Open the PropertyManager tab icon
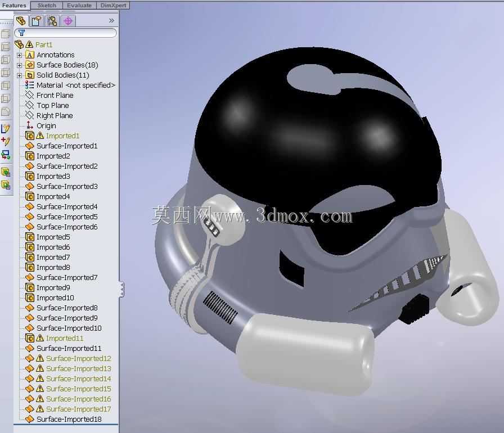This screenshot has width=504, height=433. pos(37,21)
